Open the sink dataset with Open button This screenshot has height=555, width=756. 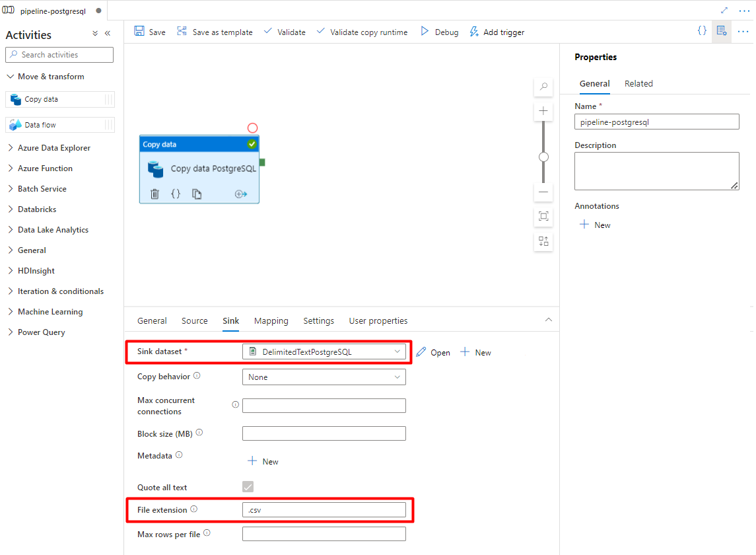(x=433, y=352)
